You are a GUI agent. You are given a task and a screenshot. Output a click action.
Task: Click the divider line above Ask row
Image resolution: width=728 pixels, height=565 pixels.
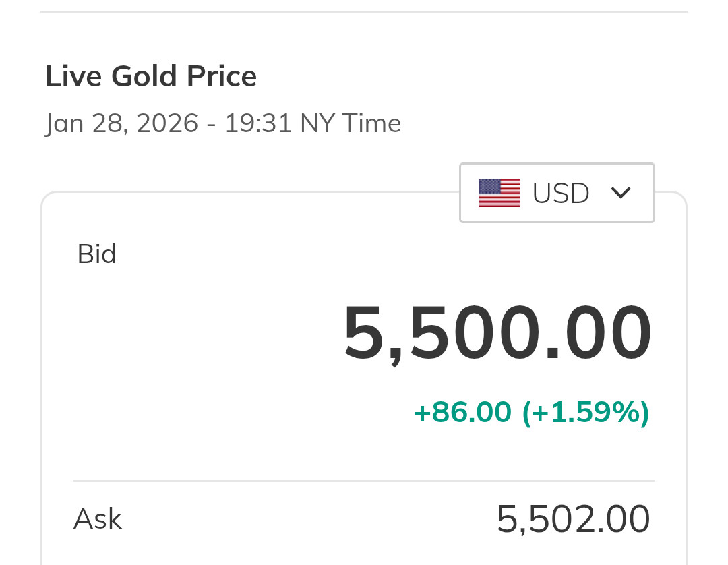pyautogui.click(x=364, y=481)
